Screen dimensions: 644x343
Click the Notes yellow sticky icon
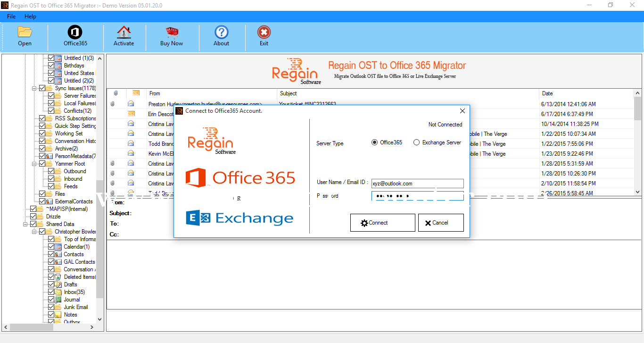58,315
